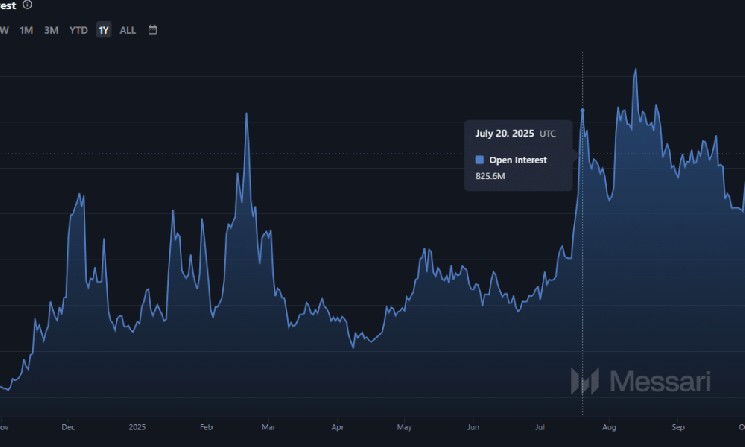
Task: Click the Messari logo mark watermark
Action: (584, 381)
